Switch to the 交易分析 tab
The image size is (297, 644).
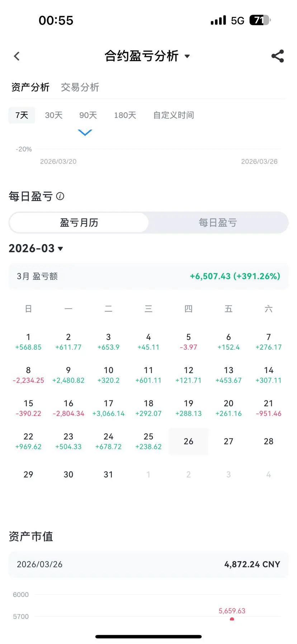point(80,87)
